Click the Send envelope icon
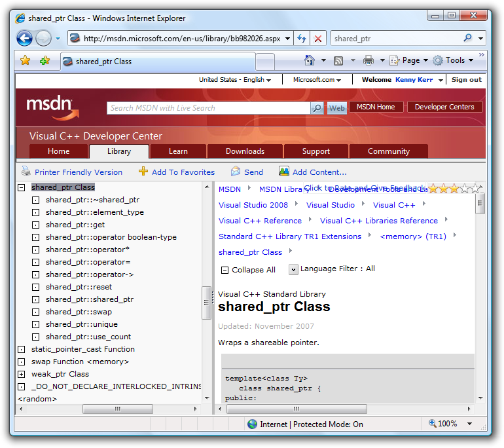The width and height of the screenshot is (504, 448). (236, 171)
